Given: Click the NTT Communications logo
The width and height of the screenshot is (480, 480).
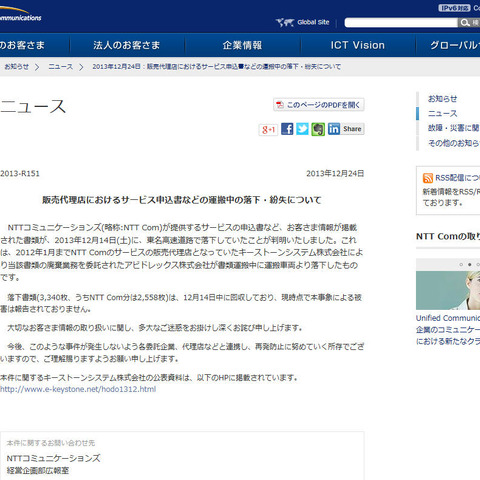Looking at the screenshot, I should [x=20, y=15].
